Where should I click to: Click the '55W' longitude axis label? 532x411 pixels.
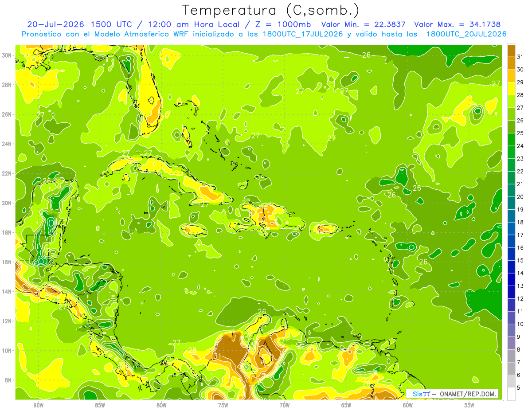[x=469, y=406]
